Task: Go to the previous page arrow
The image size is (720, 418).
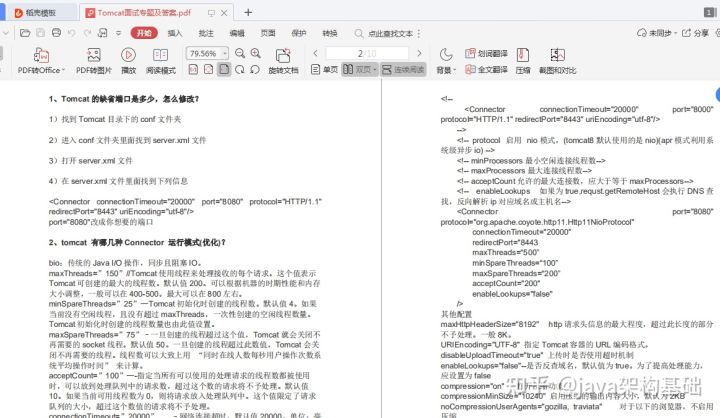Action: pos(315,53)
